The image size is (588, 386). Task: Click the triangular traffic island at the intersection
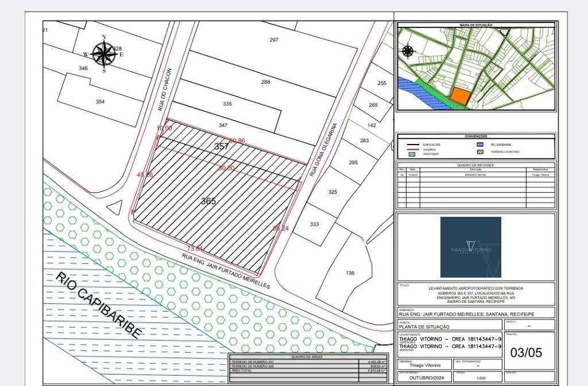coord(118,208)
